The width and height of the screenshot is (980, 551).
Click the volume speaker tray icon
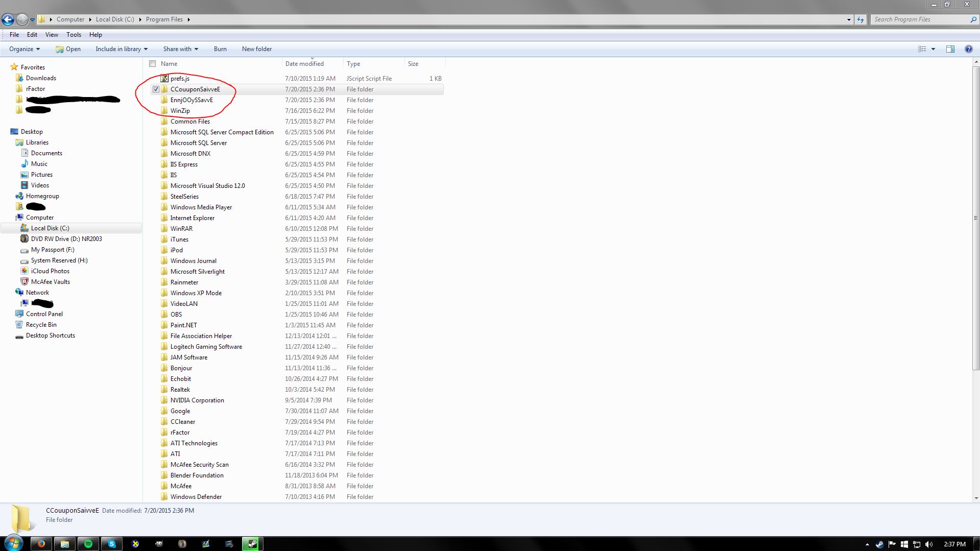(x=929, y=544)
